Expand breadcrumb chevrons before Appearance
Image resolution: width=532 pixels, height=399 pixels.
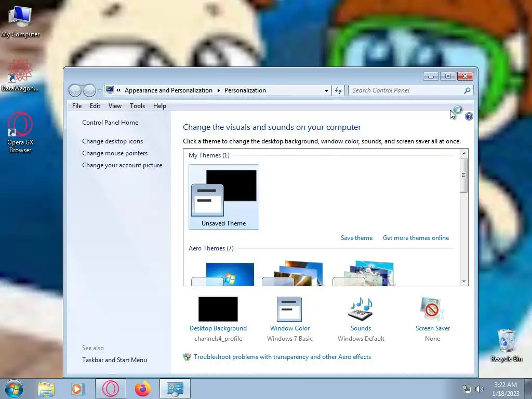tap(118, 90)
